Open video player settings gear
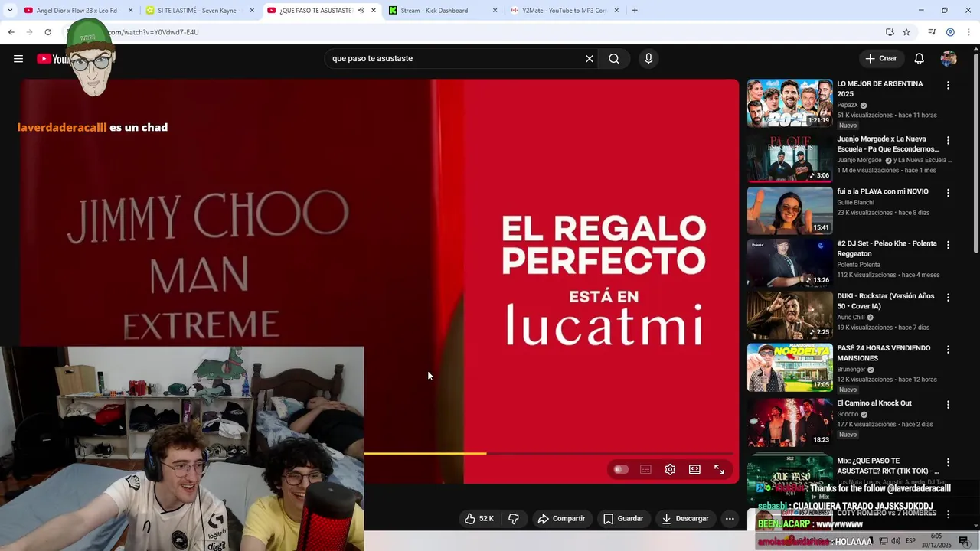The height and width of the screenshot is (551, 980). coord(670,470)
